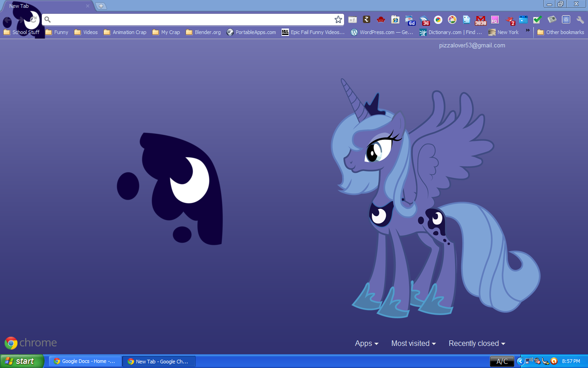The width and height of the screenshot is (588, 368).
Task: Open the School Stuff bookmarks folder
Action: [22, 32]
